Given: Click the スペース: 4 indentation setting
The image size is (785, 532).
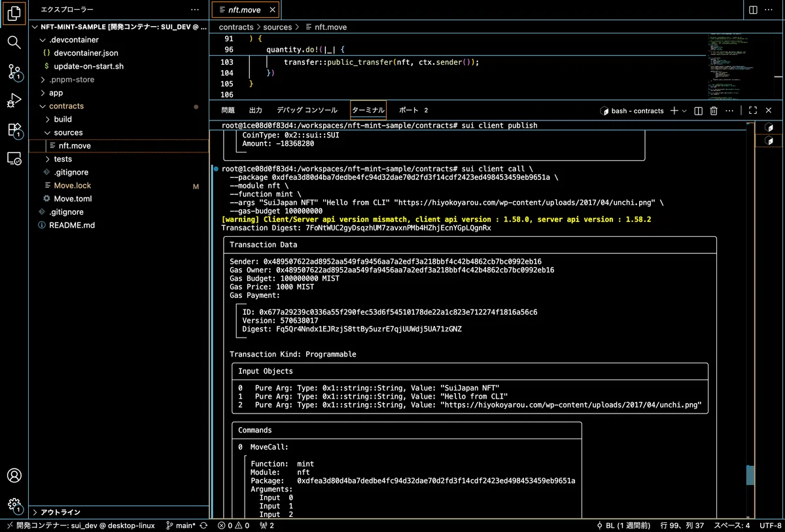Looking at the screenshot, I should [731, 525].
